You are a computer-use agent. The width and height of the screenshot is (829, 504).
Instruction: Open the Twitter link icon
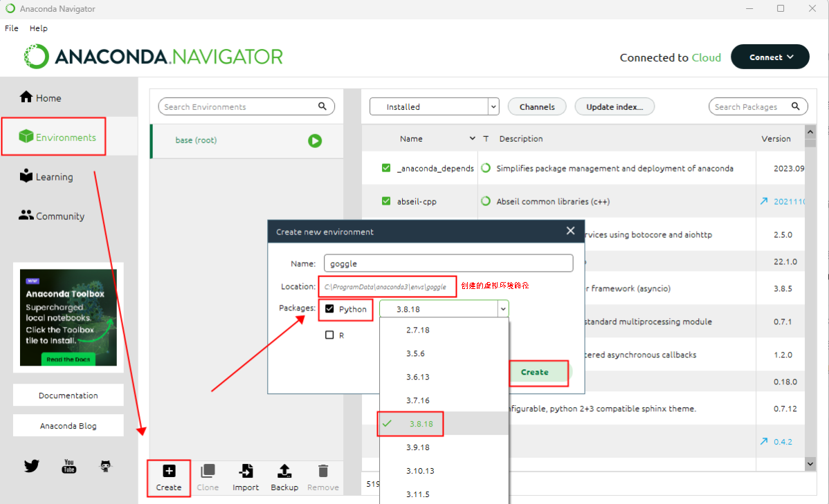32,466
